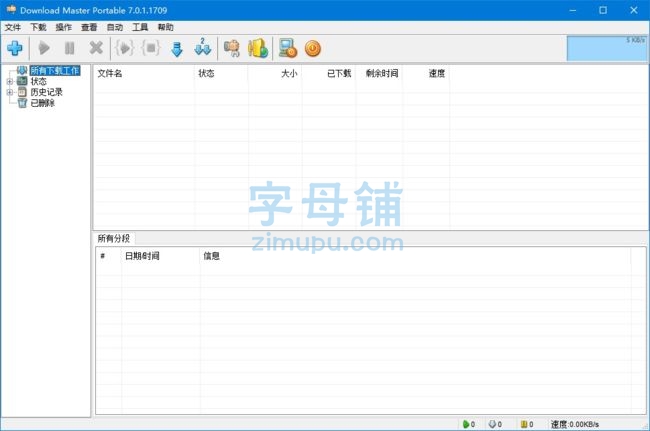Click the double blue arrows speed icon
The image size is (650, 431).
[x=203, y=48]
